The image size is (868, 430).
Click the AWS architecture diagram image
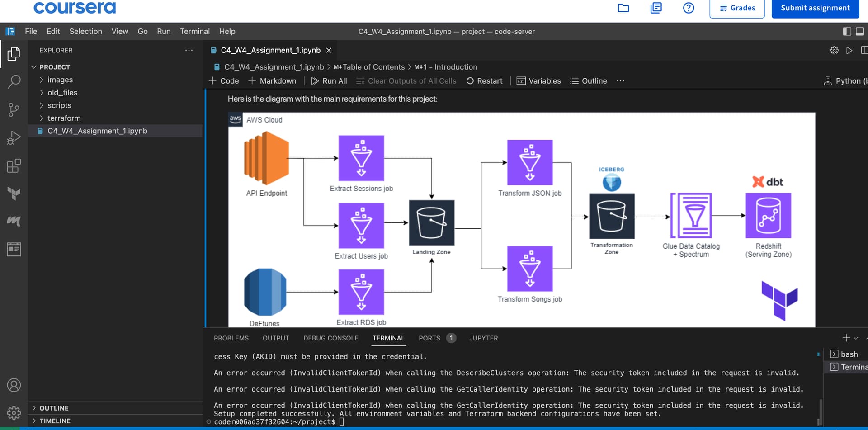pos(522,220)
